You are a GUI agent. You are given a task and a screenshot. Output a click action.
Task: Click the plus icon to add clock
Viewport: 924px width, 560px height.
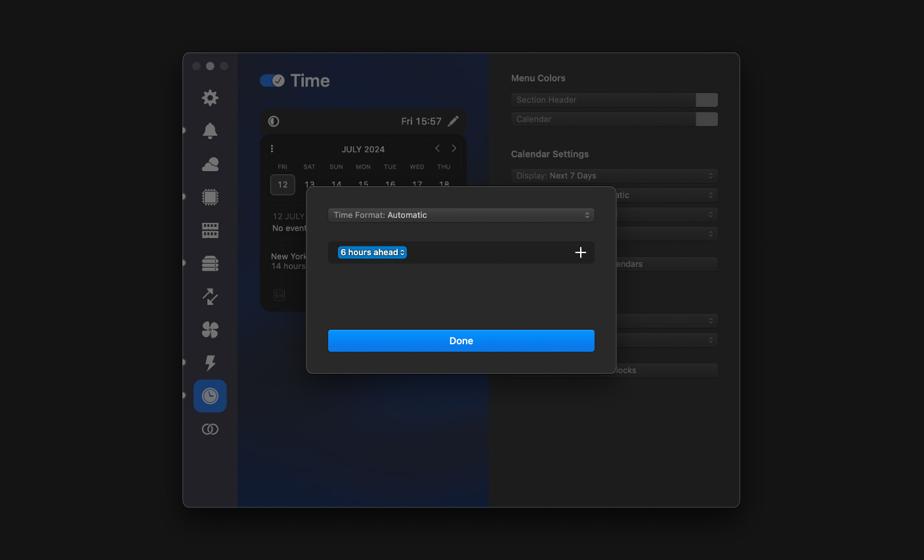click(x=580, y=252)
